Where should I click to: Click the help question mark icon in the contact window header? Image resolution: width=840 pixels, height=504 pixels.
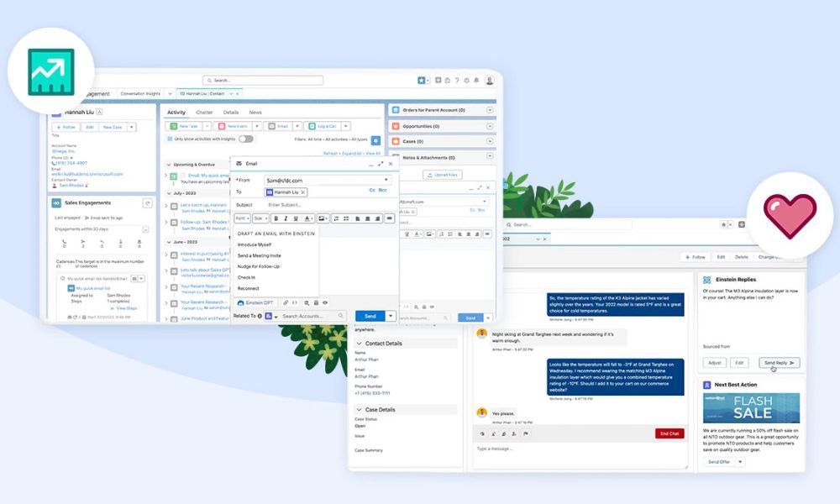pyautogui.click(x=457, y=81)
